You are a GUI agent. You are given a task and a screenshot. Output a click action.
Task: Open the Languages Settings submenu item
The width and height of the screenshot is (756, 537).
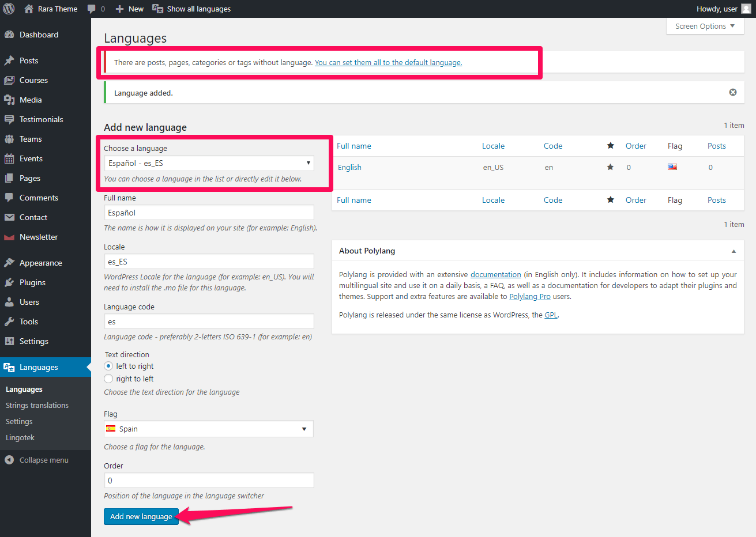[19, 421]
